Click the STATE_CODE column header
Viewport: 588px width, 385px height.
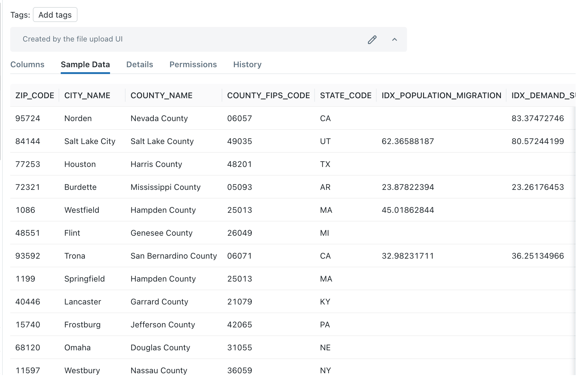[346, 95]
